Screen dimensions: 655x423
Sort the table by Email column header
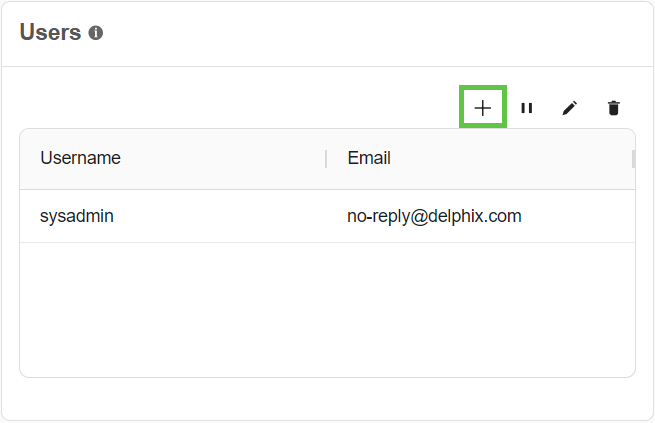369,158
